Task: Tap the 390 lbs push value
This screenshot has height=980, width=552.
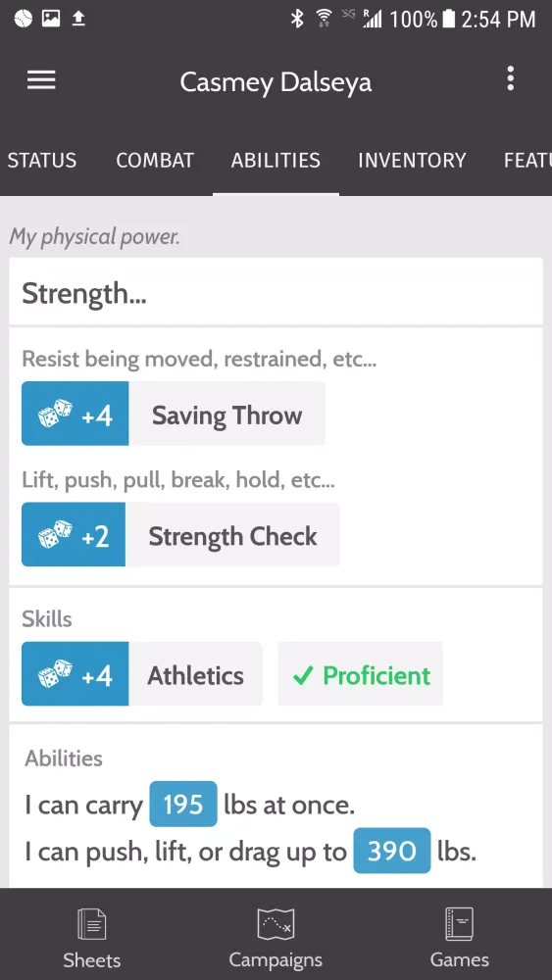Action: click(392, 851)
